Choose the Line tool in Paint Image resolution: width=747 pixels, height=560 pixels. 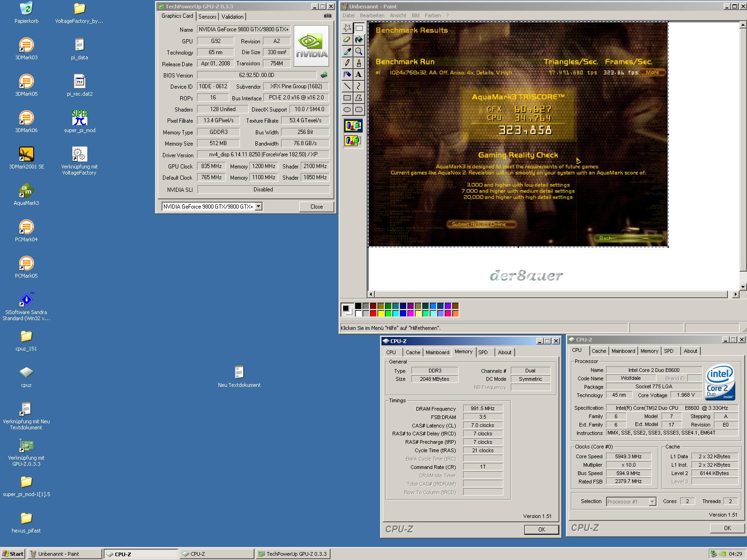[x=347, y=86]
